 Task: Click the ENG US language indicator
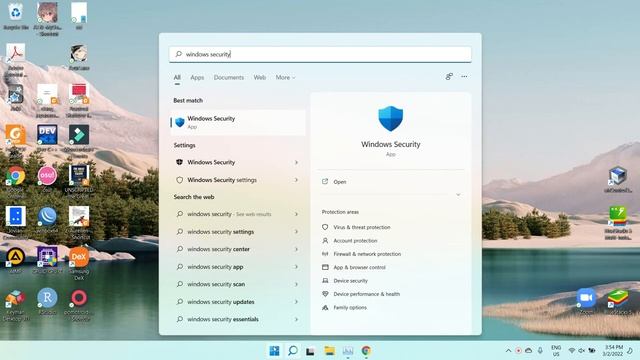coord(556,351)
